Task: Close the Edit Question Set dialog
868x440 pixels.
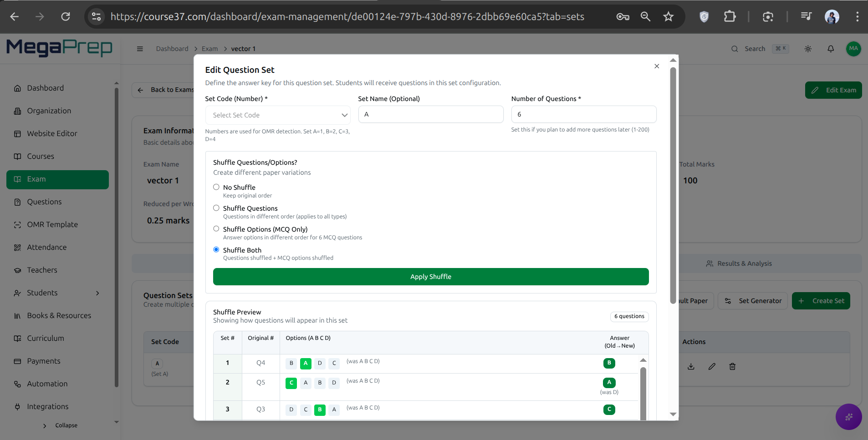Action: [656, 66]
